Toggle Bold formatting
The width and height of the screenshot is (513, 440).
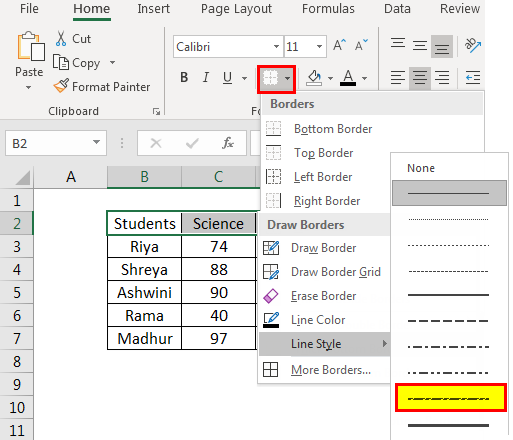184,77
